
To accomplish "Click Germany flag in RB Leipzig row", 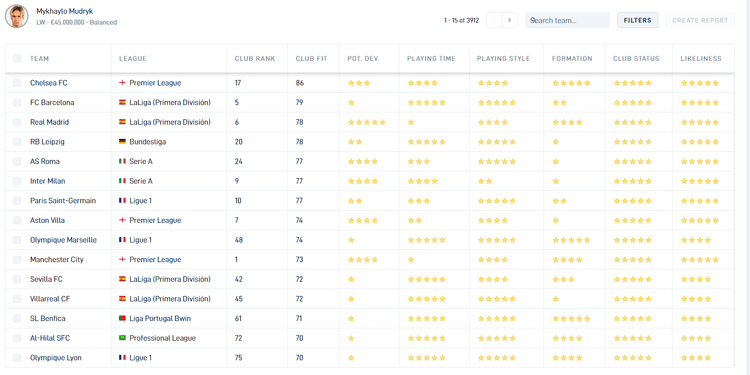I will click(122, 142).
